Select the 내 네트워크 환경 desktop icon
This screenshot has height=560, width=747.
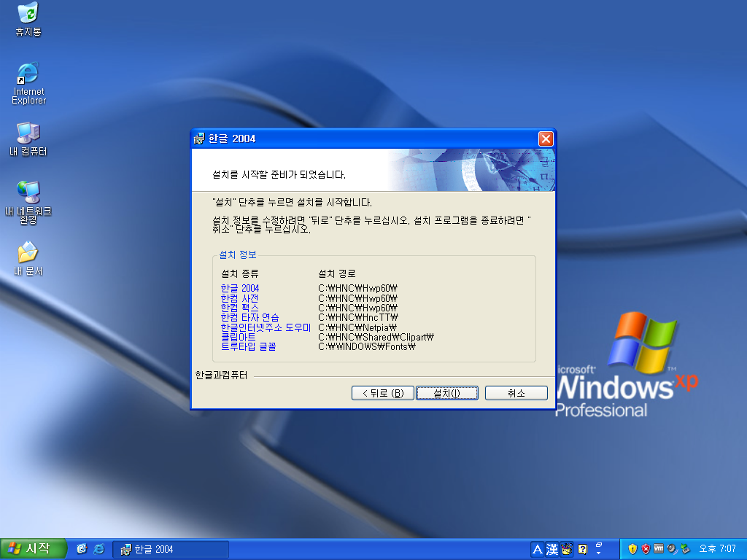(x=28, y=203)
